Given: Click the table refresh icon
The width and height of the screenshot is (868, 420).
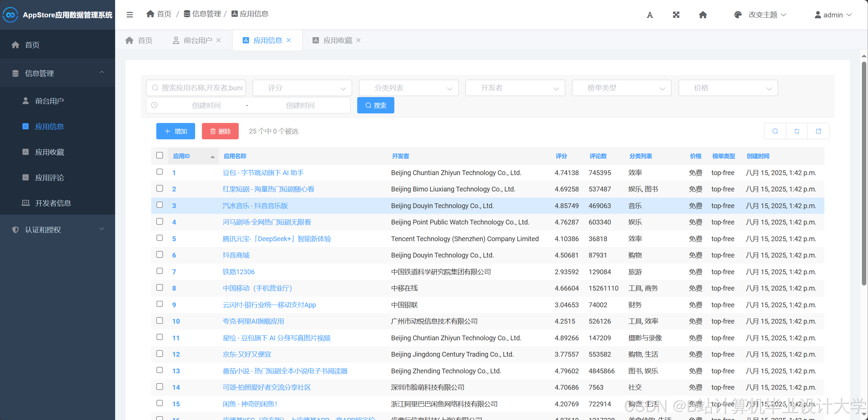Looking at the screenshot, I should pyautogui.click(x=797, y=131).
